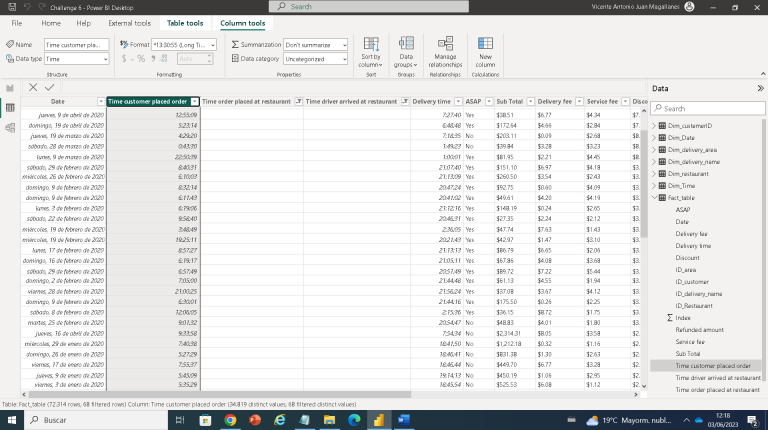Collapse the Fact_table tree node
Screen dimensions: 768x430
(654, 198)
